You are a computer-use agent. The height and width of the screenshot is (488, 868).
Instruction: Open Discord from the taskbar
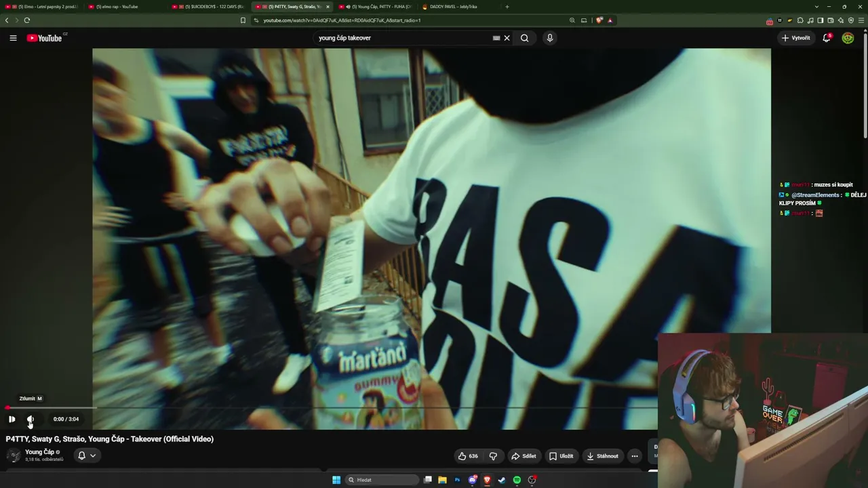pyautogui.click(x=473, y=480)
